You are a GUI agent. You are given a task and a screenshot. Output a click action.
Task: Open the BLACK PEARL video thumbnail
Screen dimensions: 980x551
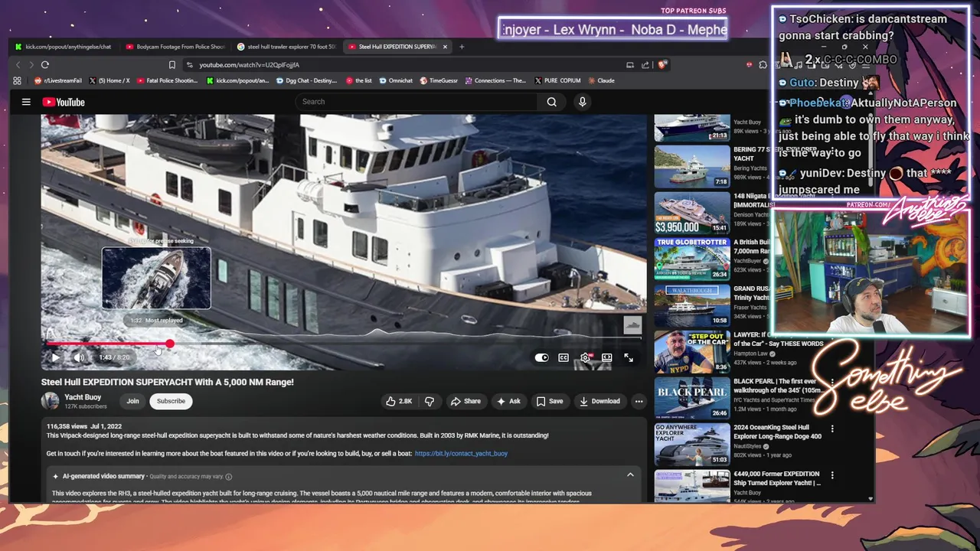(x=692, y=398)
